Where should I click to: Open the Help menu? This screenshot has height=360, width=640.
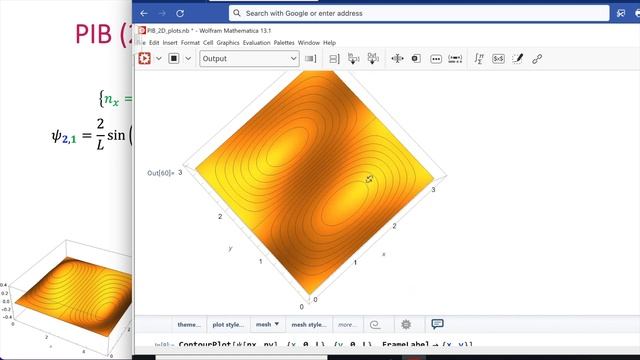tap(329, 42)
